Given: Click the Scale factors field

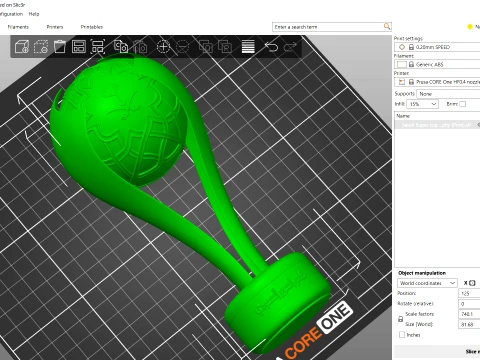Looking at the screenshot, I should (469, 314).
